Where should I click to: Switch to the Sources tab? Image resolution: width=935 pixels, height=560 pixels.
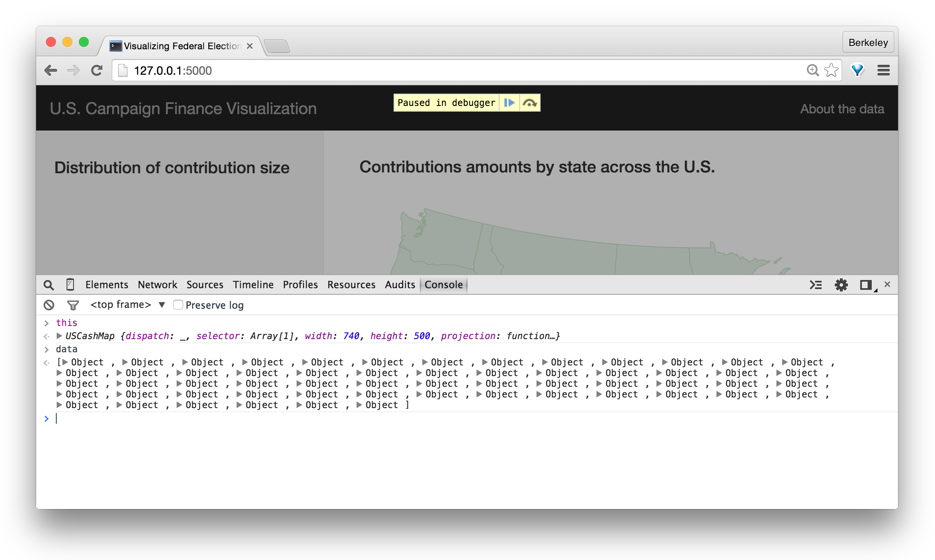pos(205,285)
